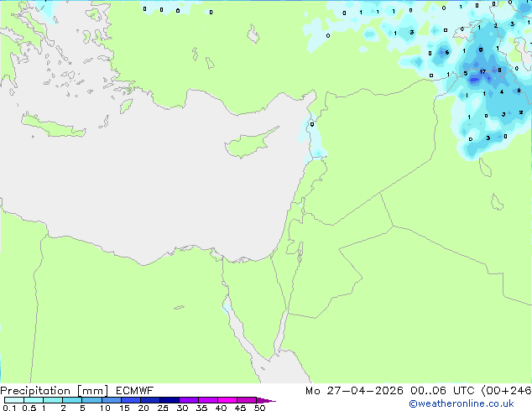Click the '17' precipitation value on map
532x411 pixels.
click(x=482, y=72)
